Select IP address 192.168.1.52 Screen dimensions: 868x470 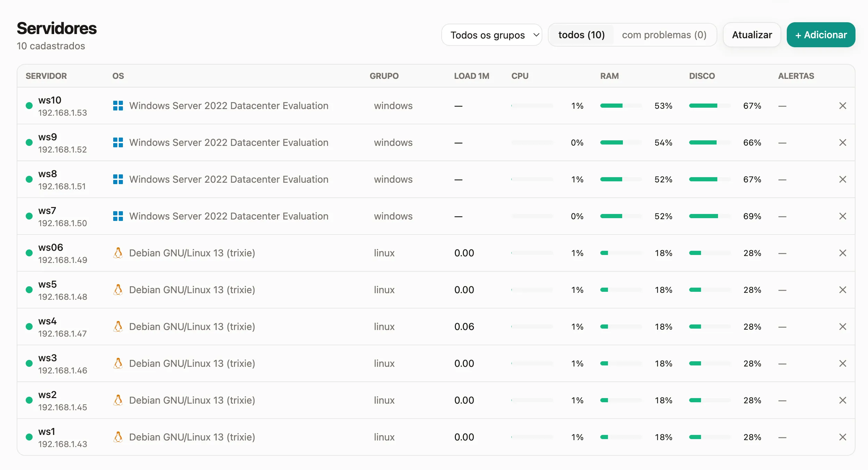[x=62, y=149]
